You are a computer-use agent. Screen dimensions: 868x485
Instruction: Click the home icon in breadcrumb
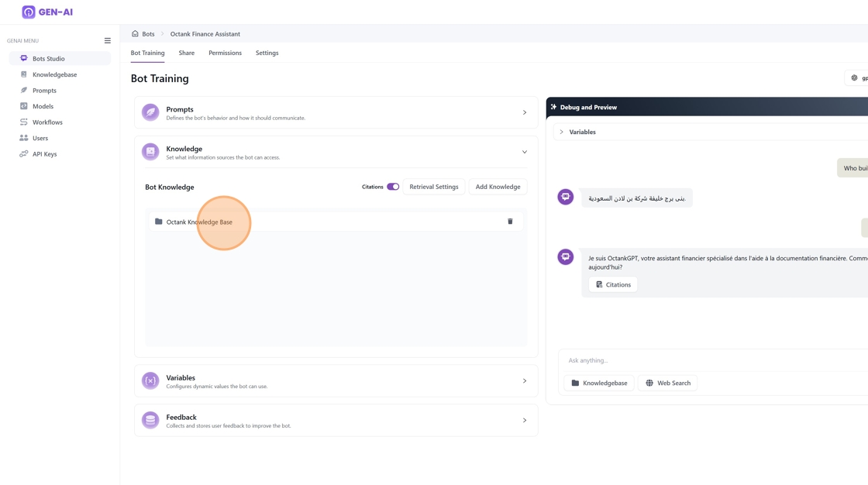point(135,34)
